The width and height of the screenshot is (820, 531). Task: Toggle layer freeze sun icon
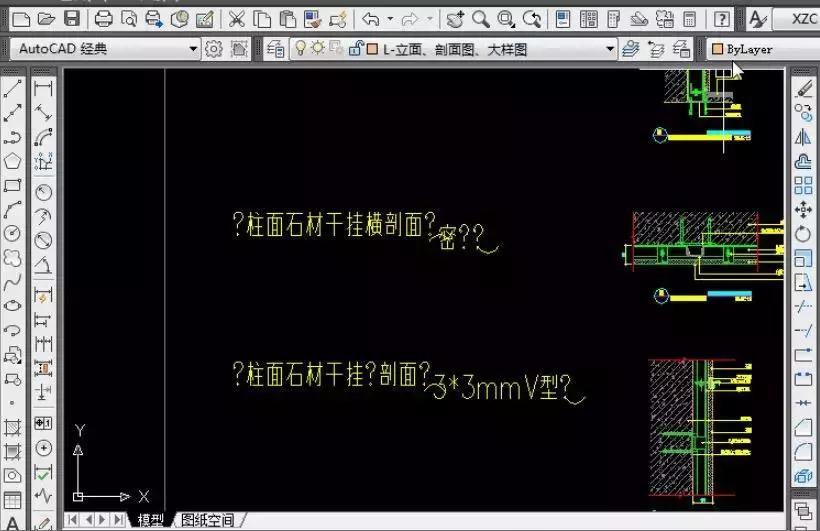tap(317, 49)
